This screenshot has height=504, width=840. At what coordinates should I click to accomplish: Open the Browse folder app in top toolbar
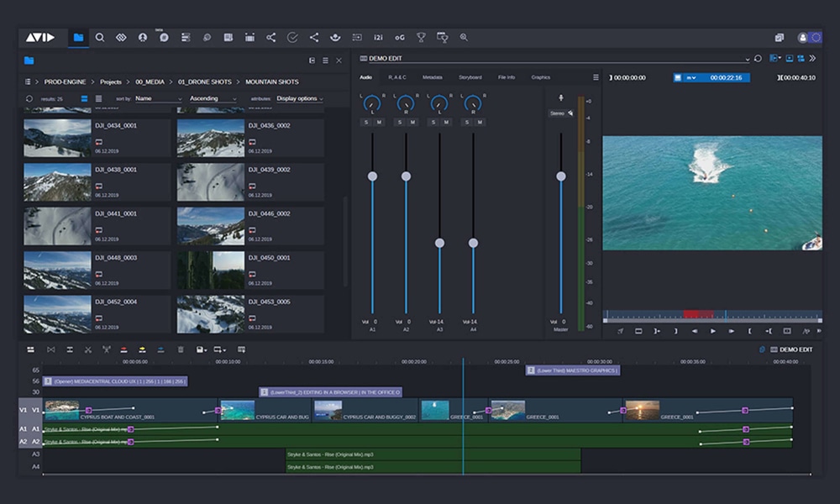point(78,38)
